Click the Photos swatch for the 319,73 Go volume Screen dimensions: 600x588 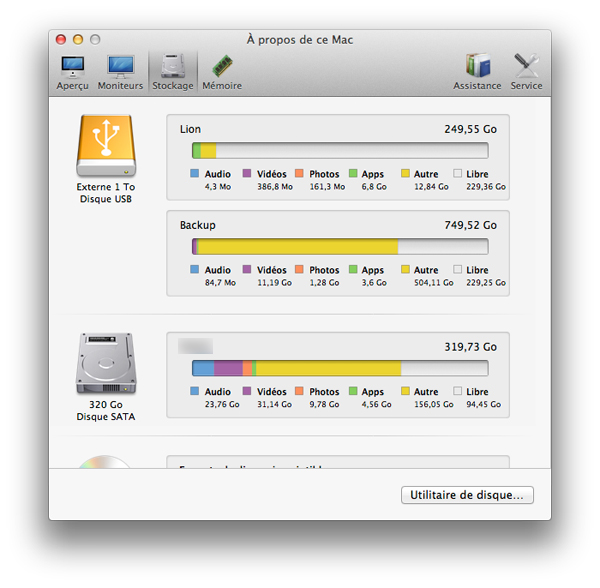300,391
